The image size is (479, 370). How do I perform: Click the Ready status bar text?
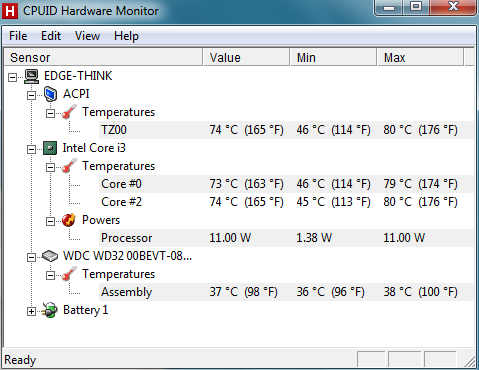(20, 360)
